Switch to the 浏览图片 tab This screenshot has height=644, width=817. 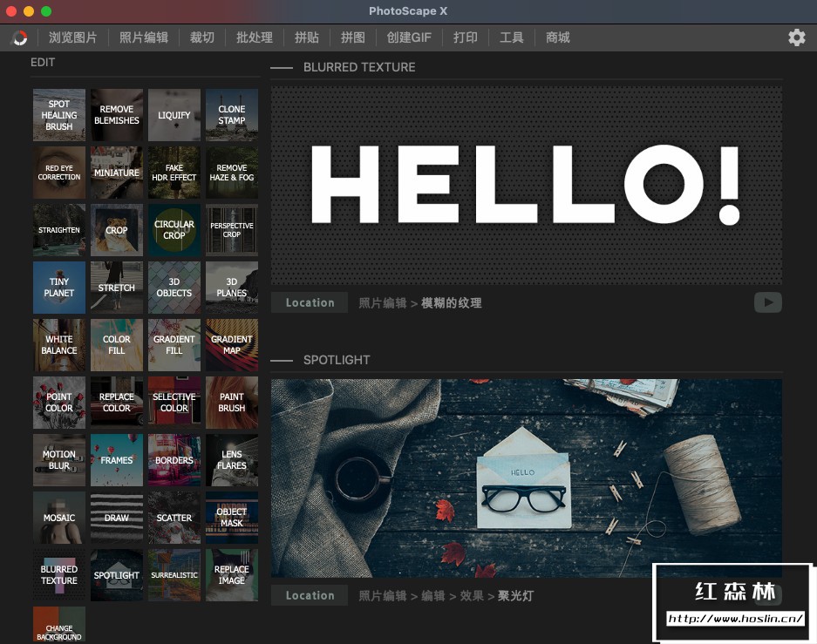pyautogui.click(x=73, y=37)
